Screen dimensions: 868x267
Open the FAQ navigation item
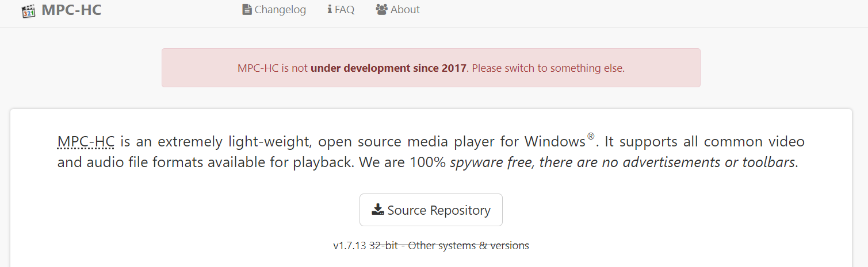(x=341, y=10)
